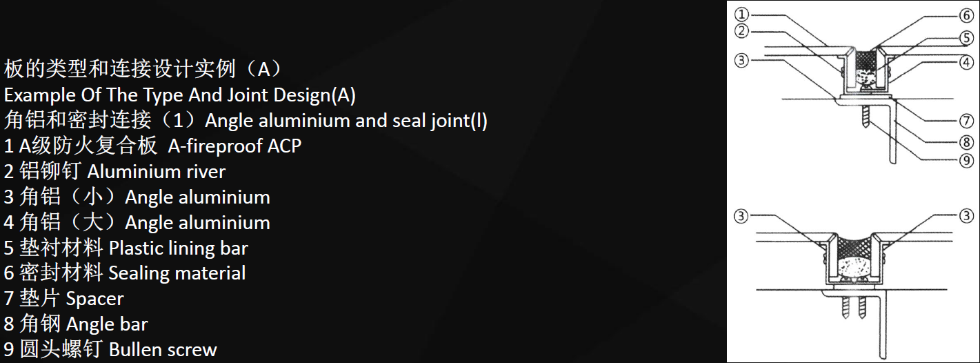Select the "Aluminium river" list line

coord(114,171)
